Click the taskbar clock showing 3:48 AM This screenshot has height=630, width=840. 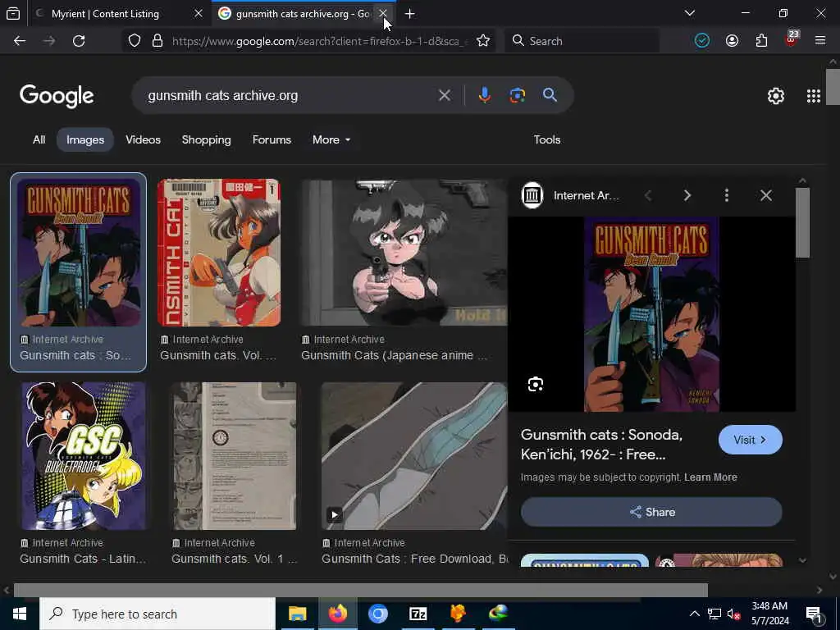[769, 614]
